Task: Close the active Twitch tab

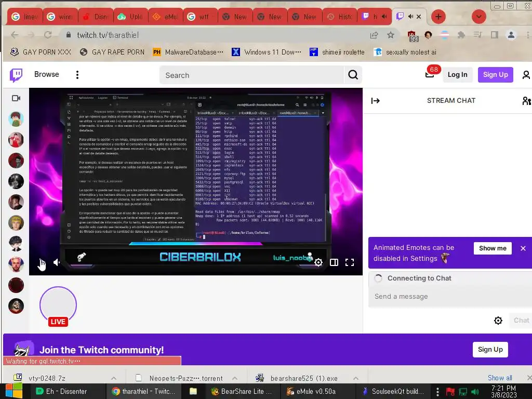Action: pyautogui.click(x=419, y=17)
